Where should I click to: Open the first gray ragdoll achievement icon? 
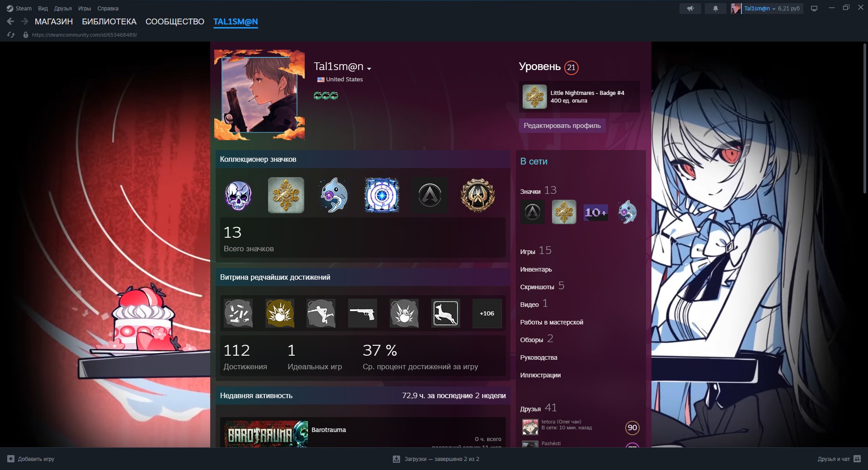click(x=238, y=313)
